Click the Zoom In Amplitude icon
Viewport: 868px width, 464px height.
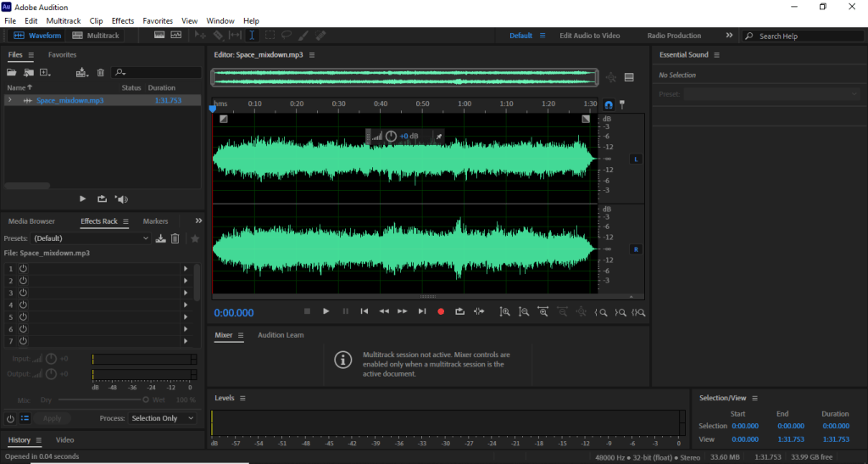click(505, 312)
